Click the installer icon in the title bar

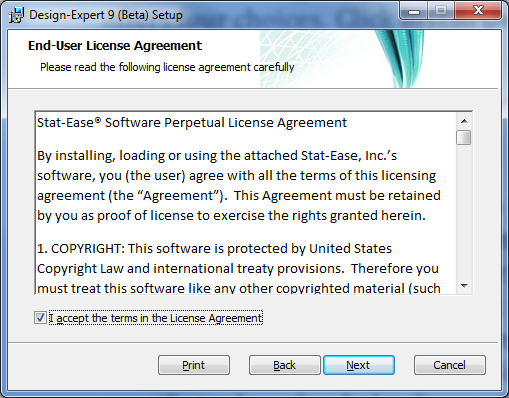coord(16,15)
